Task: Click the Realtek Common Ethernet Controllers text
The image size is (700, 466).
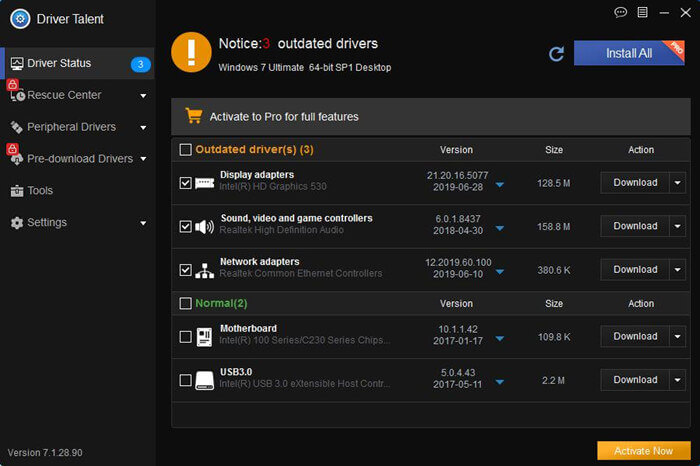Action: [x=301, y=274]
